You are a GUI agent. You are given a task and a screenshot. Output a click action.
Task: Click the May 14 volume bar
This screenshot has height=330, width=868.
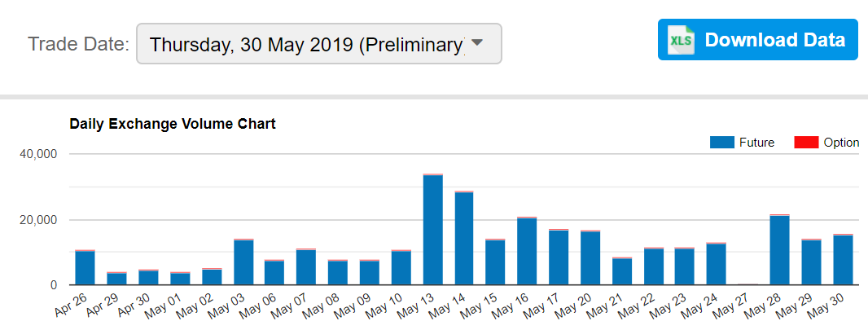point(464,238)
